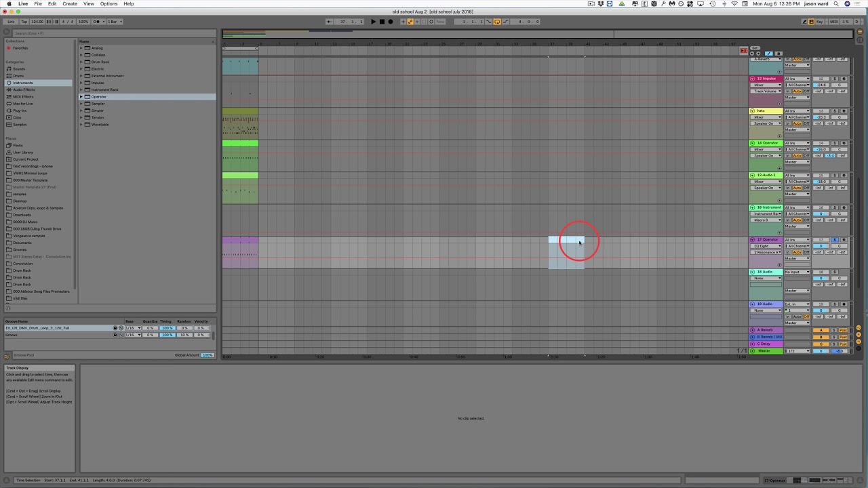868x488 pixels.
Task: Click the Play button in transport bar
Action: tap(373, 22)
